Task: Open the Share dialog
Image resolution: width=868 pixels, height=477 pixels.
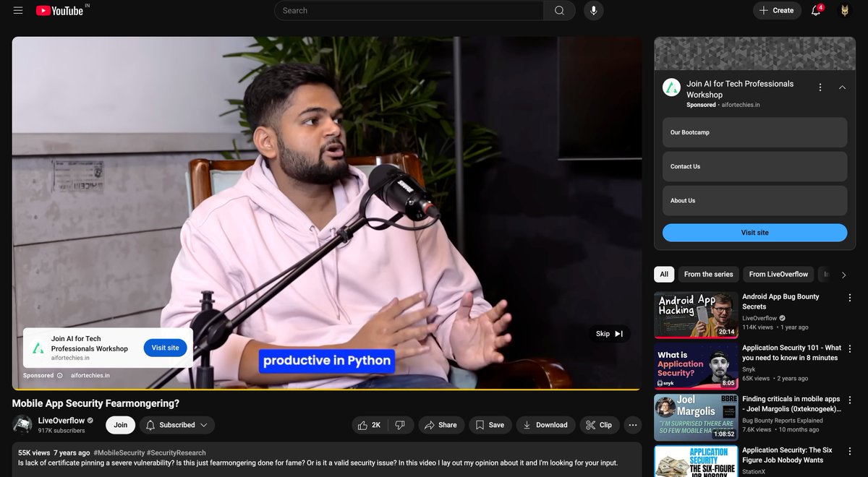Action: (x=441, y=425)
